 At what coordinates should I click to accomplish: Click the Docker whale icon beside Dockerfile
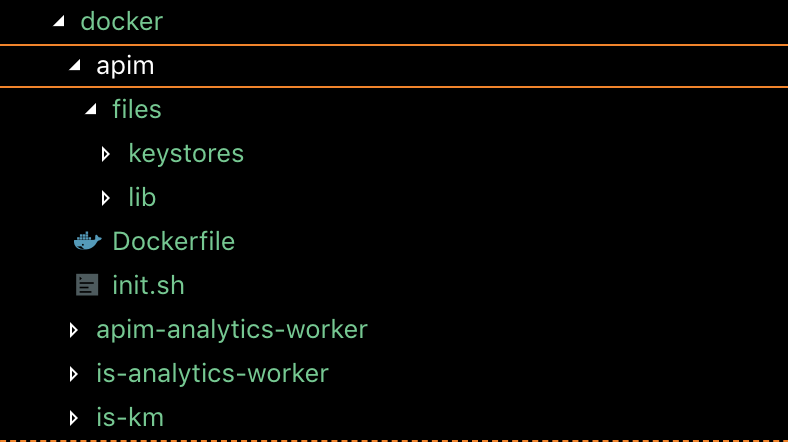pos(88,241)
